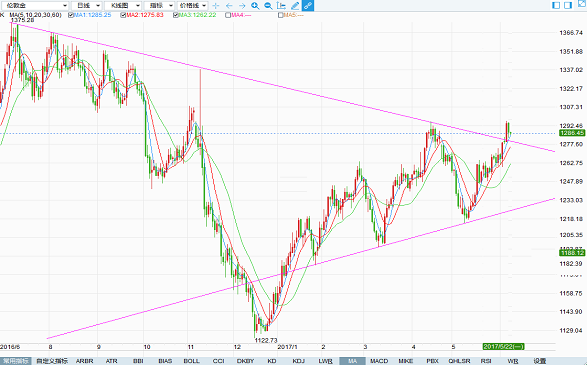Click the 1233.03 price axis label
This screenshot has width=587, height=365.
click(x=571, y=200)
